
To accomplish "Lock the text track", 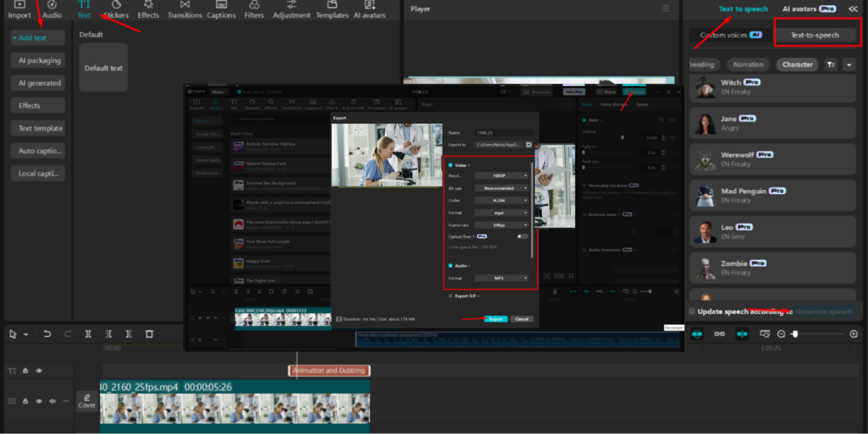I will point(26,371).
